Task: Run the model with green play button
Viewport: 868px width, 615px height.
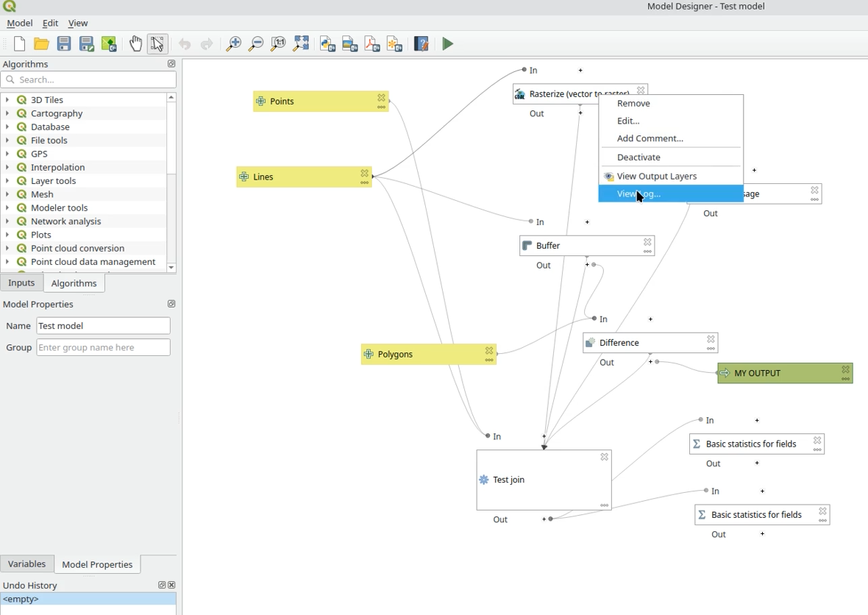Action: 448,44
